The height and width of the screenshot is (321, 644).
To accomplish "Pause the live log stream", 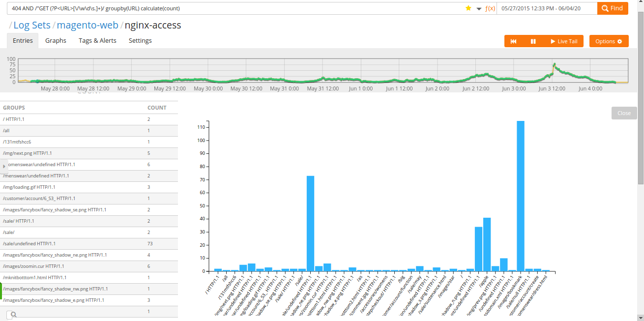I will tap(533, 41).
